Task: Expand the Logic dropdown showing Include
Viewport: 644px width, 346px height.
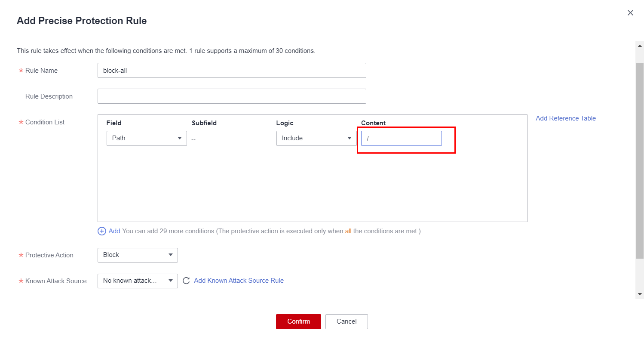Action: tap(316, 138)
